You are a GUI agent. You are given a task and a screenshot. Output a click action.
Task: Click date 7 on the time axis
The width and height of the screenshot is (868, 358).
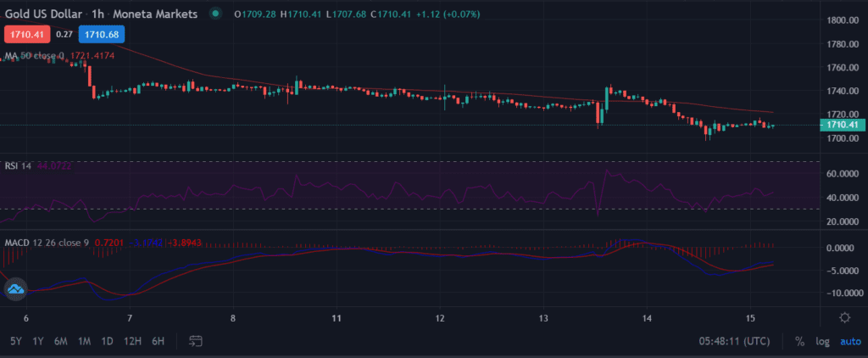(130, 318)
